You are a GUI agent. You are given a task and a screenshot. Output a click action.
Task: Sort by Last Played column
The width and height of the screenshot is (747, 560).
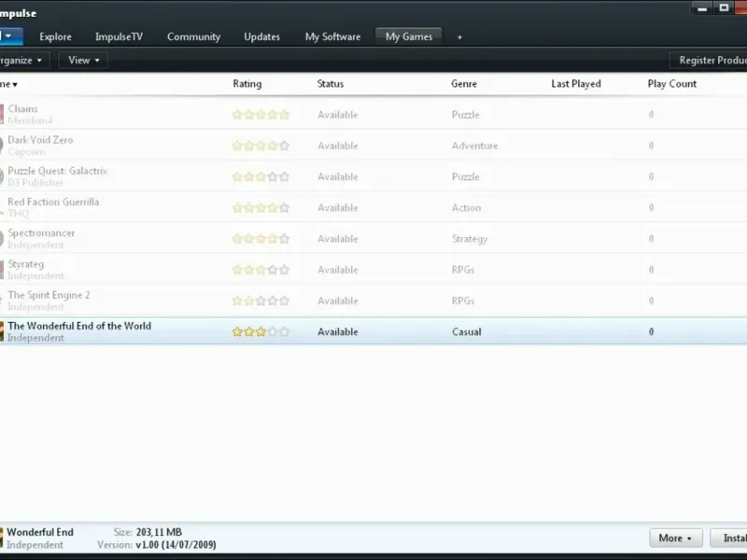575,84
